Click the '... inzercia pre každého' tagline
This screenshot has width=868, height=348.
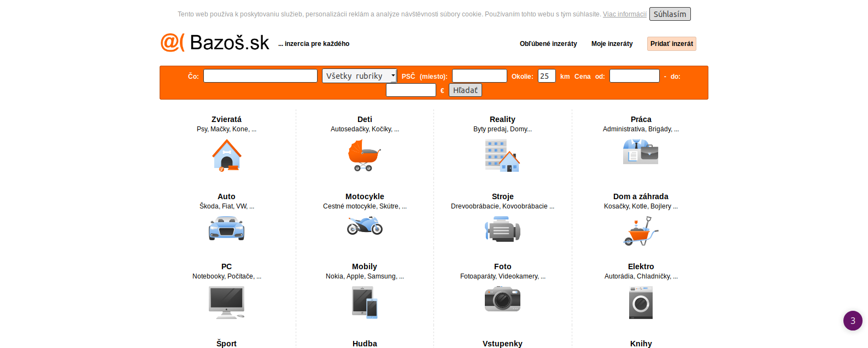pyautogui.click(x=314, y=44)
